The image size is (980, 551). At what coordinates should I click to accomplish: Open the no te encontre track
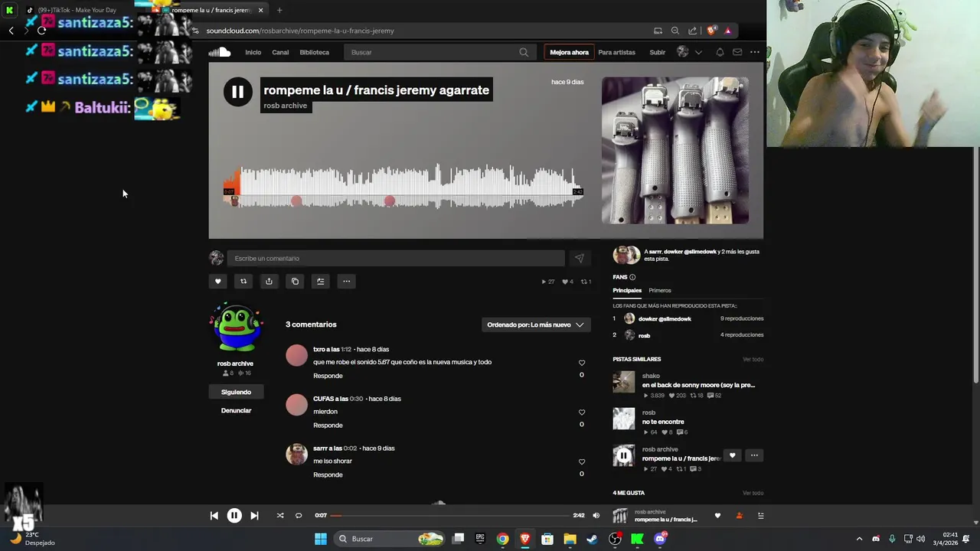[x=663, y=422]
